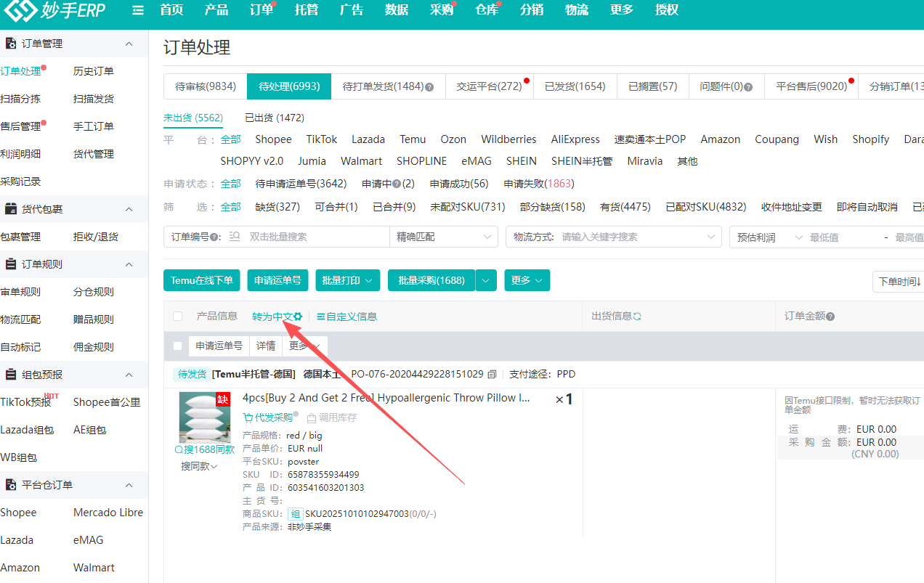Tick the select-all checkbox beside 产品信息
Screen dimensions: 924x583
tap(178, 317)
